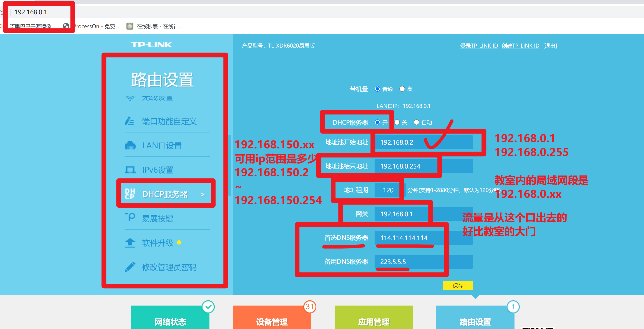Click the 设备管理 badge showing 31
644x329 pixels.
pos(310,307)
